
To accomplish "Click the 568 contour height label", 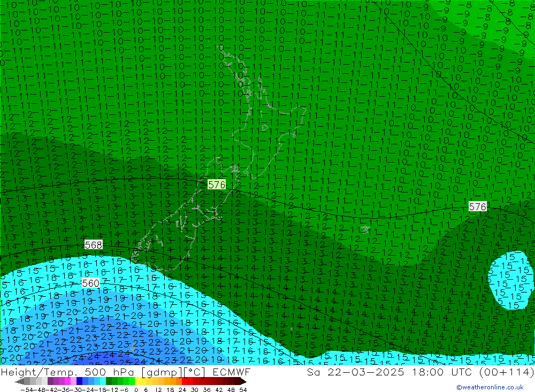I will tap(94, 244).
